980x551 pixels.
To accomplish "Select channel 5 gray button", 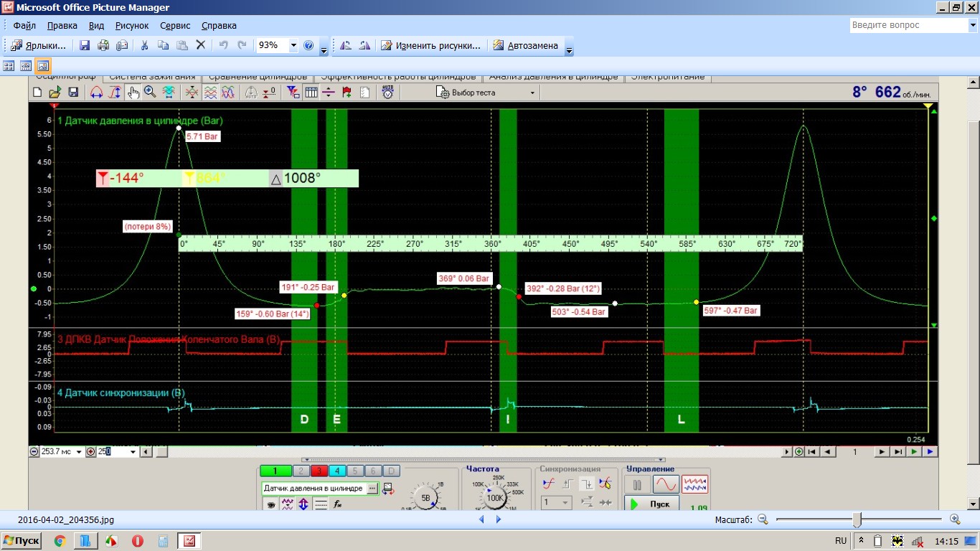I will 356,471.
